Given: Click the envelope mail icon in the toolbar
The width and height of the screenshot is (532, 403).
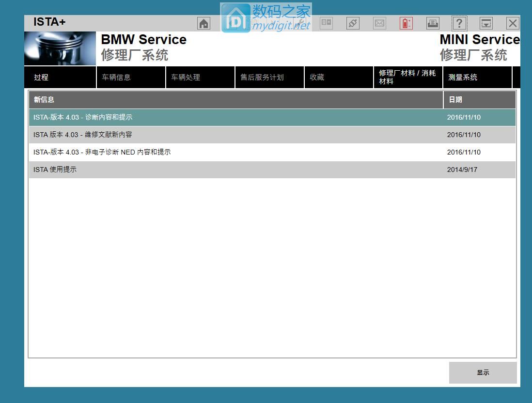Looking at the screenshot, I should tap(379, 23).
